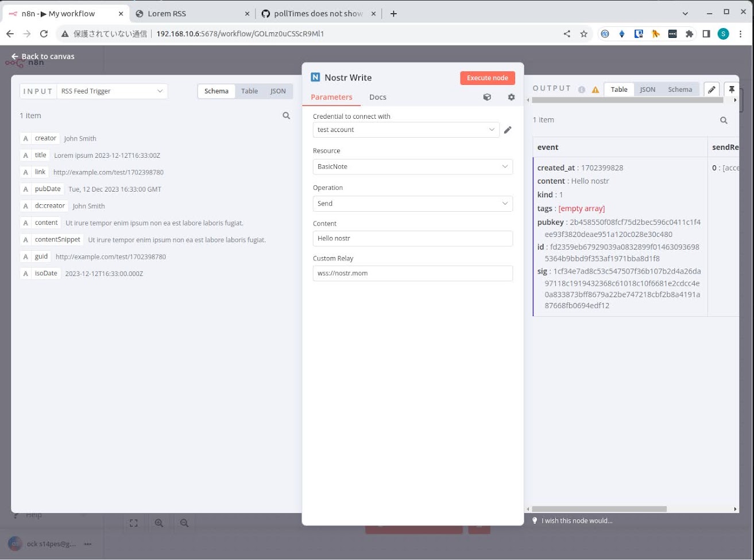The width and height of the screenshot is (754, 560).
Task: Click the bottom output scrollbar right arrow
Action: (736, 509)
